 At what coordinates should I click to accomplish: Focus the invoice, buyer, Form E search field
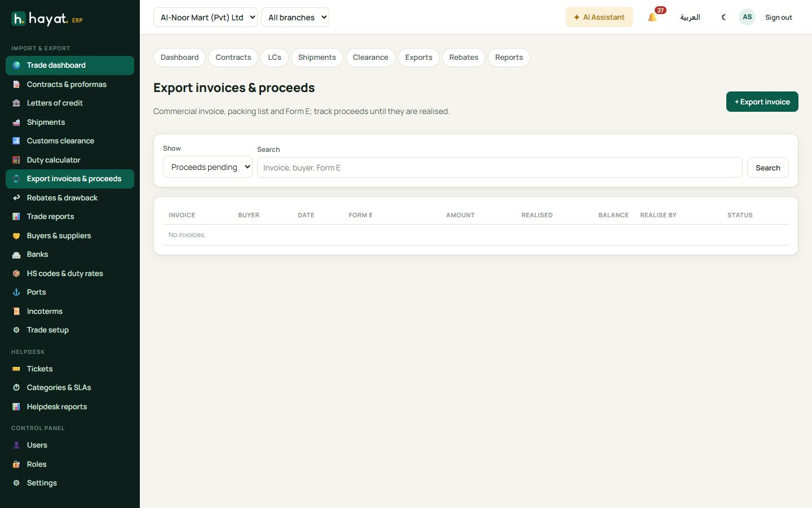[500, 168]
